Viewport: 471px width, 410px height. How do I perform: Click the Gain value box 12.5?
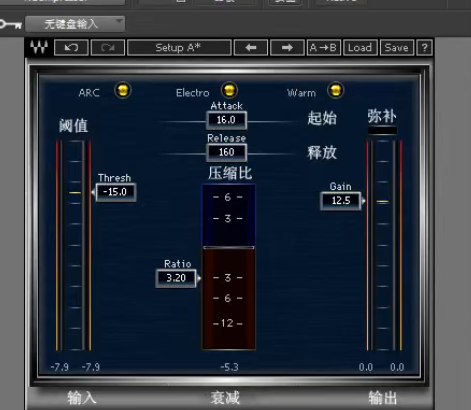pyautogui.click(x=341, y=201)
